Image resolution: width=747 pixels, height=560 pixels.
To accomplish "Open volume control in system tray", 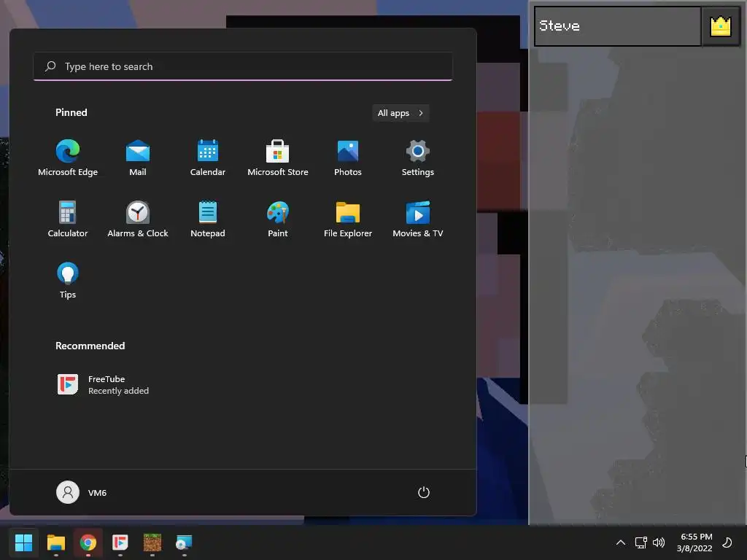I will click(x=659, y=542).
